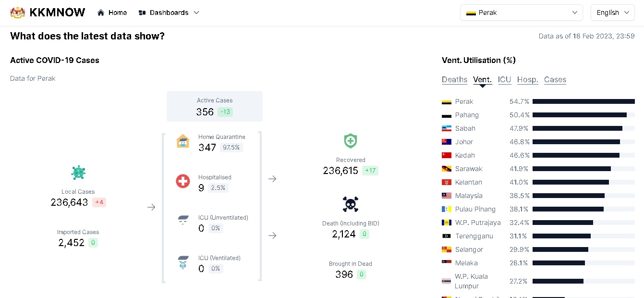Open the Cases tab

[555, 80]
